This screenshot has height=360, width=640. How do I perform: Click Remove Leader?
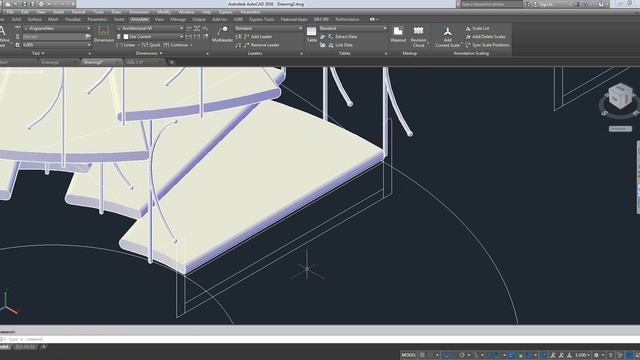[262, 45]
